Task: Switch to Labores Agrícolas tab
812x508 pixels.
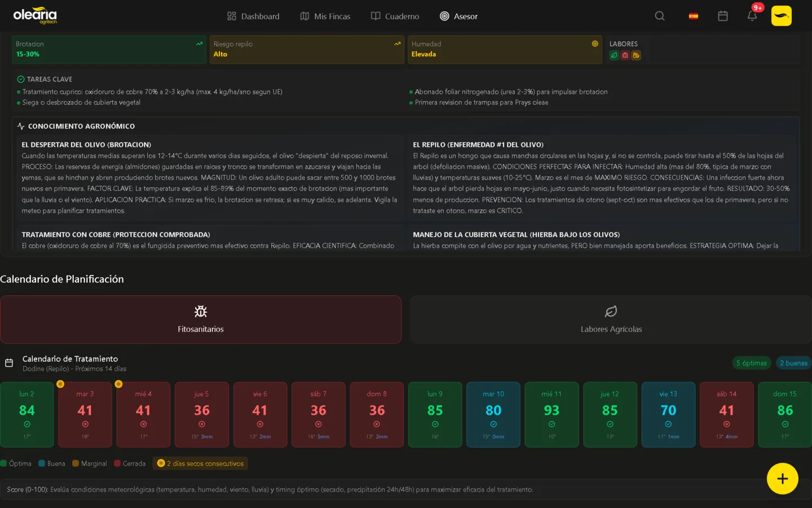Action: (x=611, y=319)
